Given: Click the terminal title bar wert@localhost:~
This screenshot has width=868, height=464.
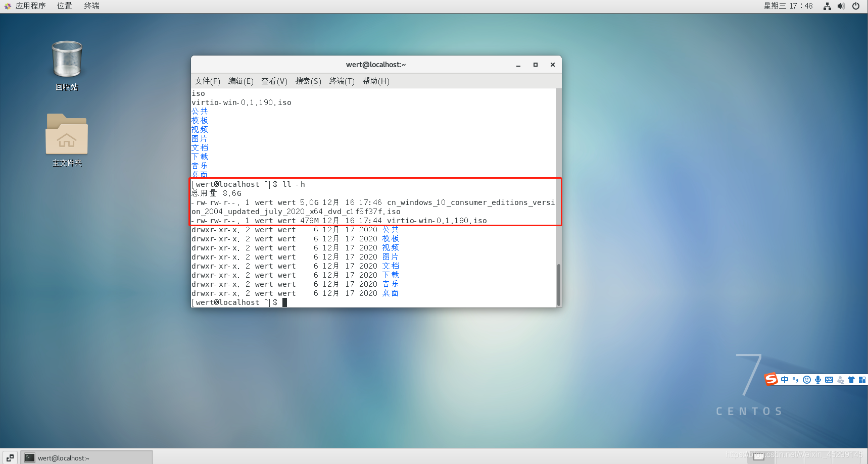Looking at the screenshot, I should click(x=376, y=65).
